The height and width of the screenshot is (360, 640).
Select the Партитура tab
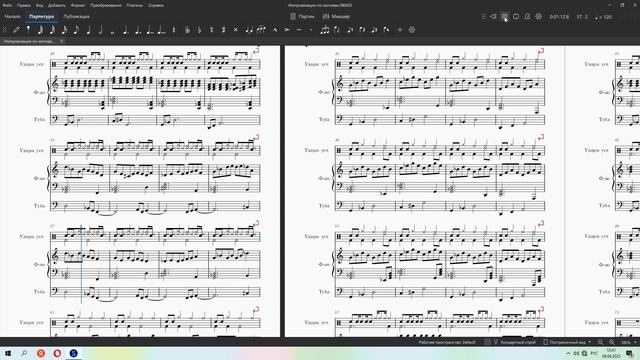42,16
